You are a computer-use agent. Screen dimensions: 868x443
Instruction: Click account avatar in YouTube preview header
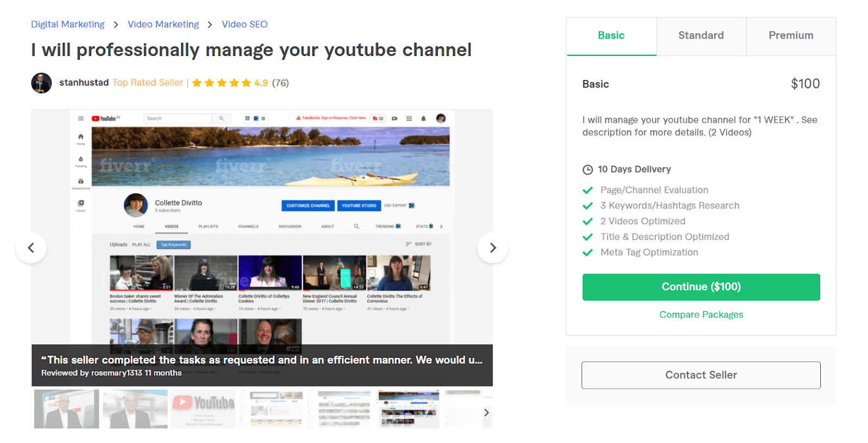coord(441,118)
